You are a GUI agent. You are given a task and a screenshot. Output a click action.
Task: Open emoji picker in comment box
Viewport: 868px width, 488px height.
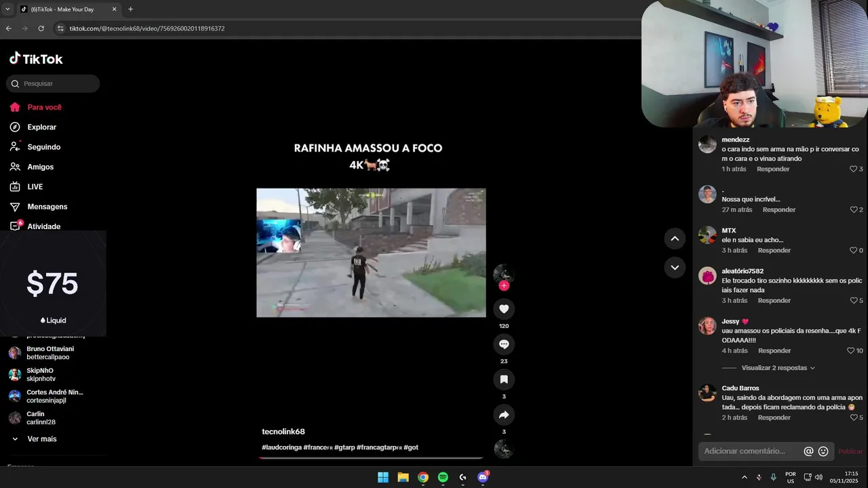pos(823,451)
